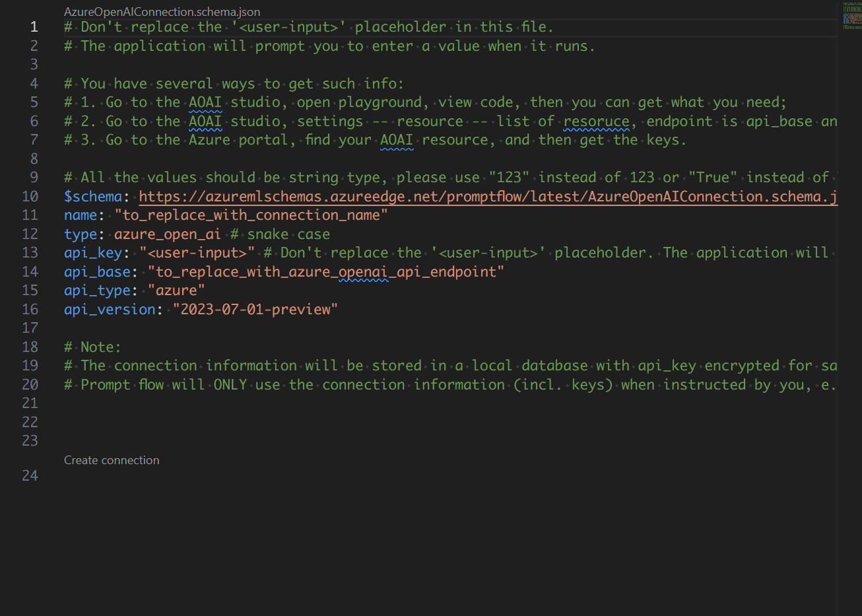Open the AzureOpenAIConnection.schema.json code lens link
This screenshot has height=616, width=862.
tap(162, 12)
